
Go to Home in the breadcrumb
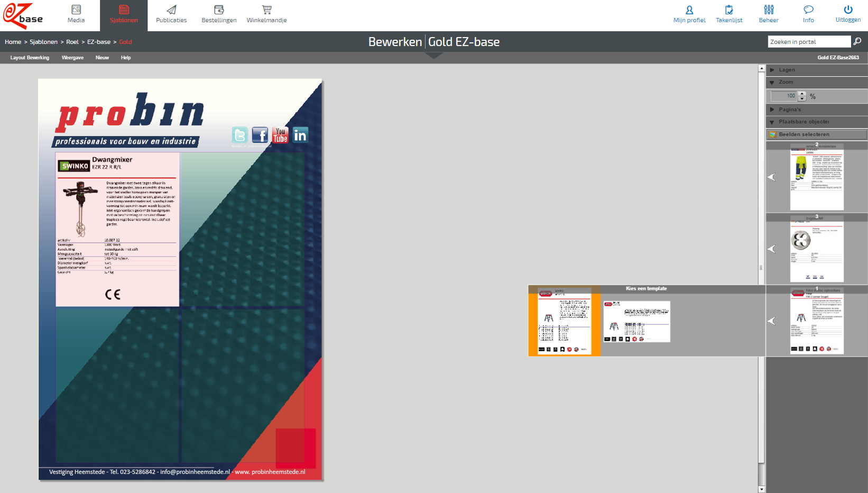13,42
